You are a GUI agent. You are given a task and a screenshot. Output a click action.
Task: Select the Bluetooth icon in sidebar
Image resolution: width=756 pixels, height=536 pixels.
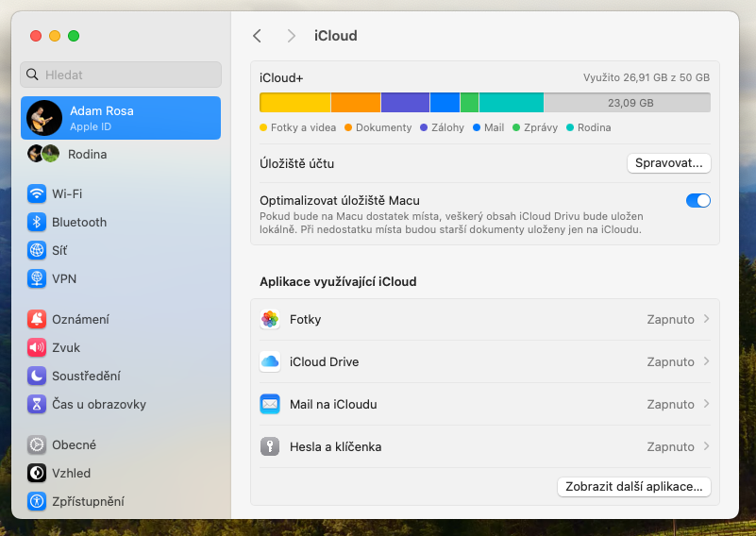click(37, 223)
